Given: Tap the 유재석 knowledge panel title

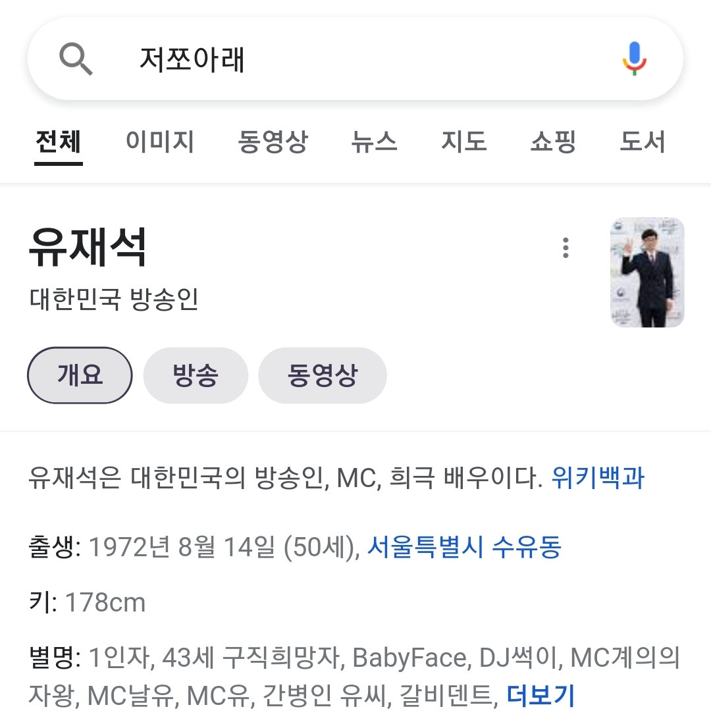Looking at the screenshot, I should [88, 248].
